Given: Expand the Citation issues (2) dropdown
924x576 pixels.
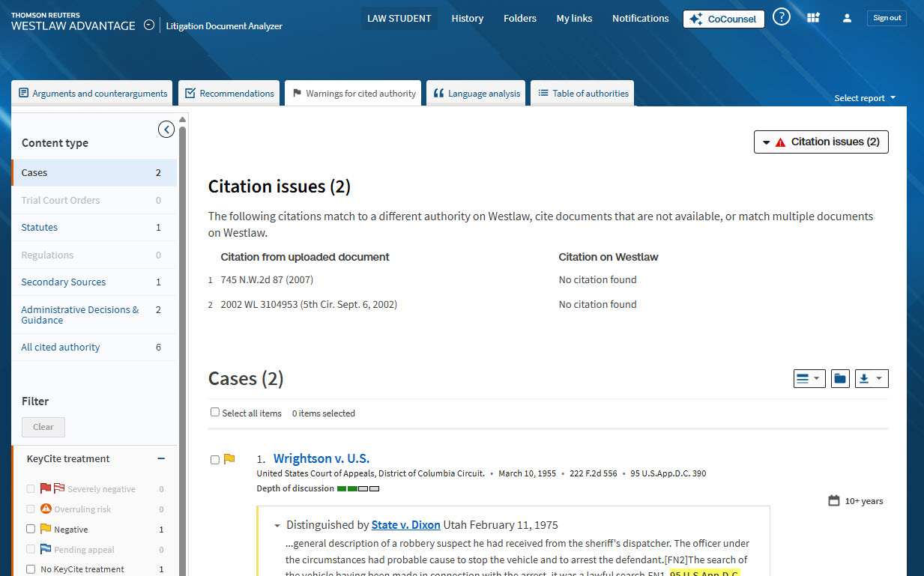Looking at the screenshot, I should (821, 142).
